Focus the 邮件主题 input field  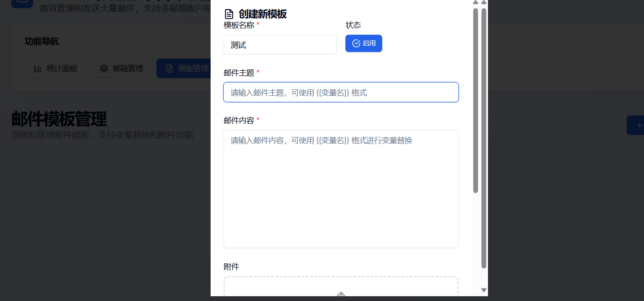341,92
